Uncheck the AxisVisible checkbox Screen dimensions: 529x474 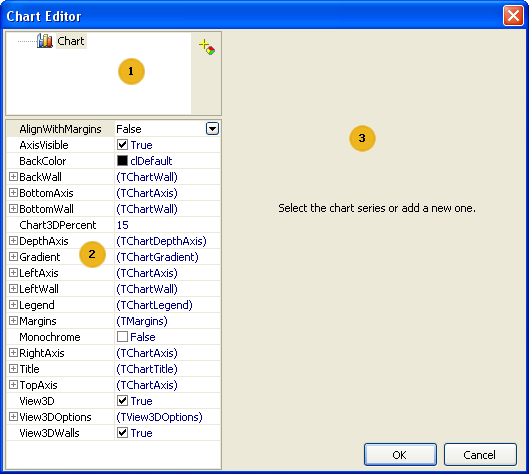pos(122,145)
